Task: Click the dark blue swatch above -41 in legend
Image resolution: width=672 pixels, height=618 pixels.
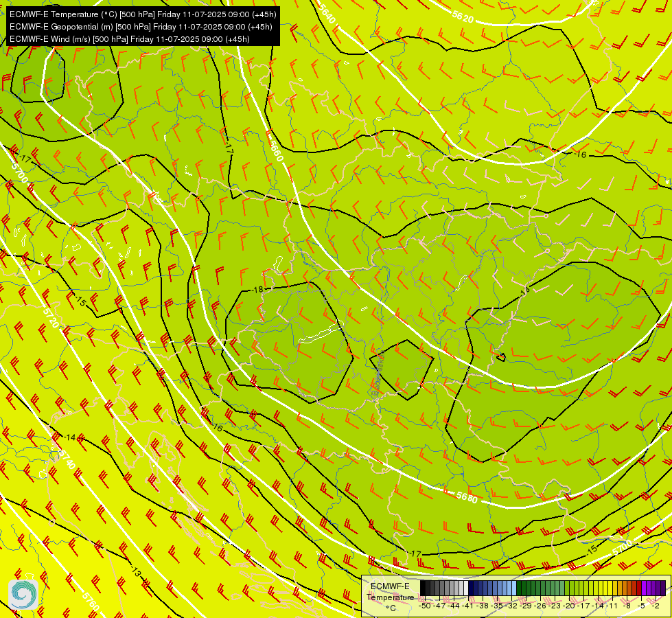Action: pyautogui.click(x=471, y=588)
